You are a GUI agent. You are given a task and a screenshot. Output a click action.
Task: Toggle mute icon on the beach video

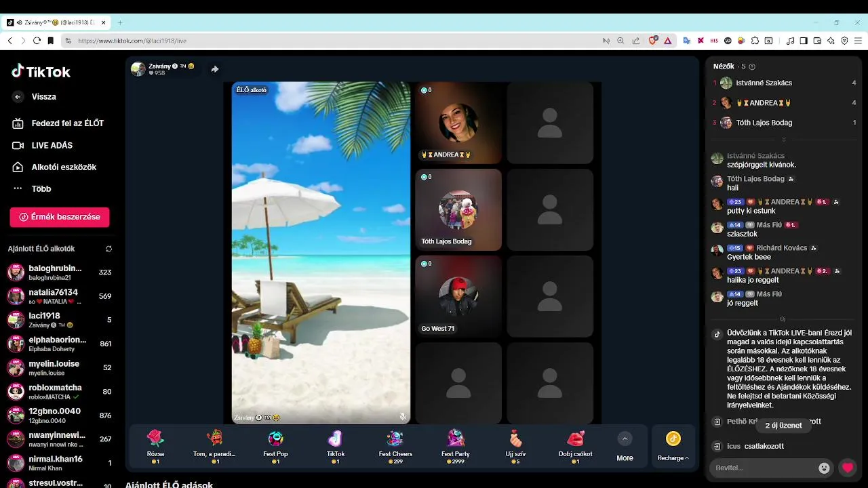(x=403, y=417)
